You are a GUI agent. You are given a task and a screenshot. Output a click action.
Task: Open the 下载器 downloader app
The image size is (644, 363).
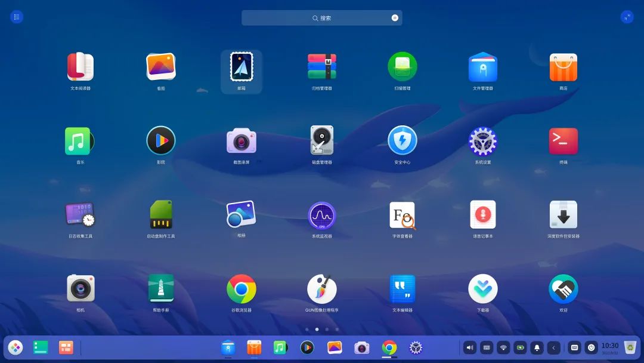483,288
